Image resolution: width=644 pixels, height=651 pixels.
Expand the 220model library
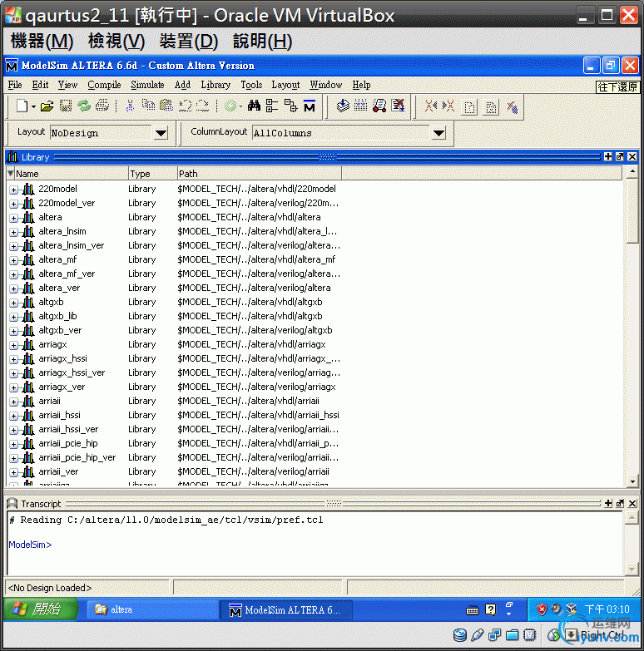[13, 190]
